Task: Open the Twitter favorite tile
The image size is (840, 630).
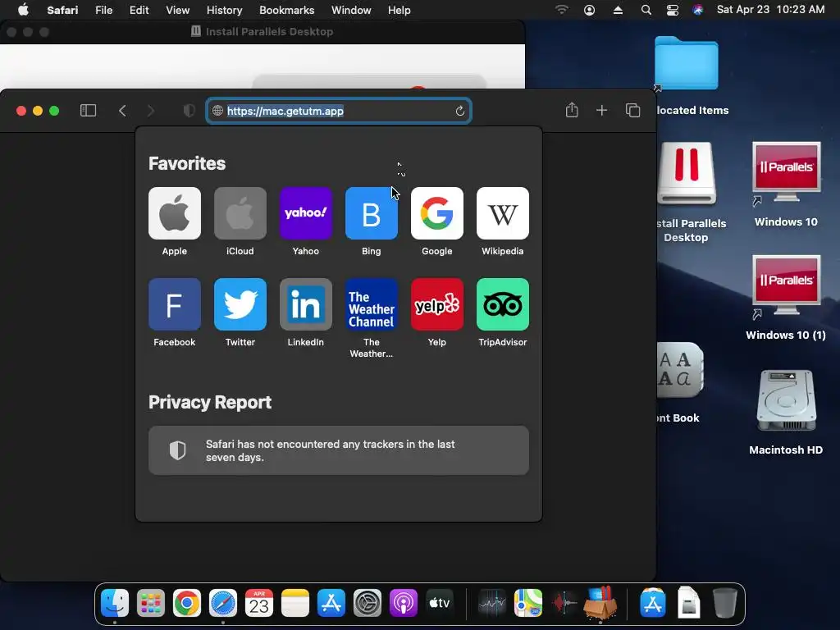Action: tap(240, 304)
